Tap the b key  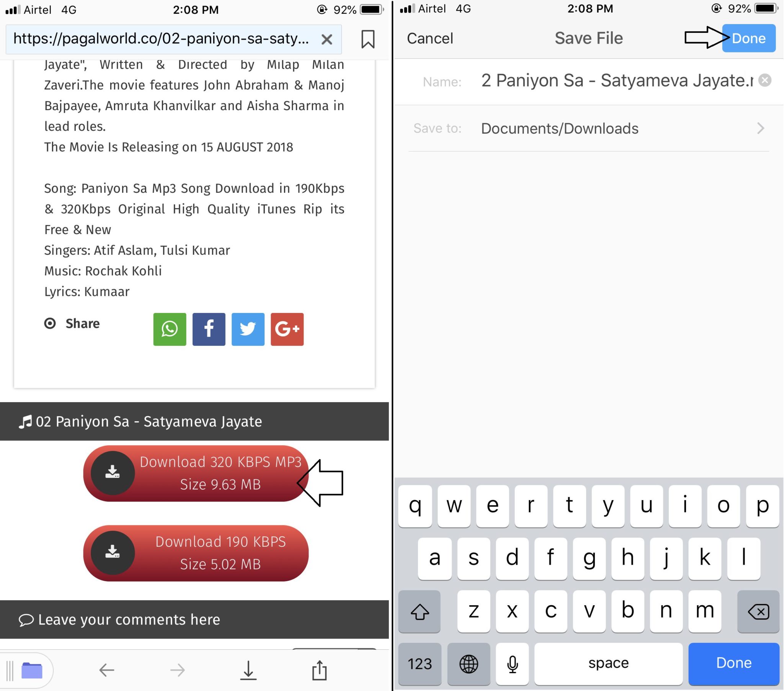(628, 611)
